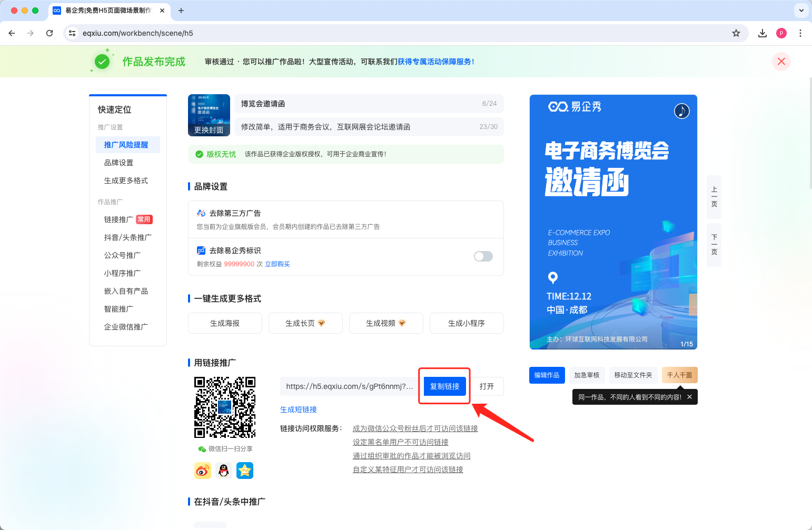Close the 易企秀 browser tab
Image resolution: width=812 pixels, height=530 pixels.
[x=162, y=11]
